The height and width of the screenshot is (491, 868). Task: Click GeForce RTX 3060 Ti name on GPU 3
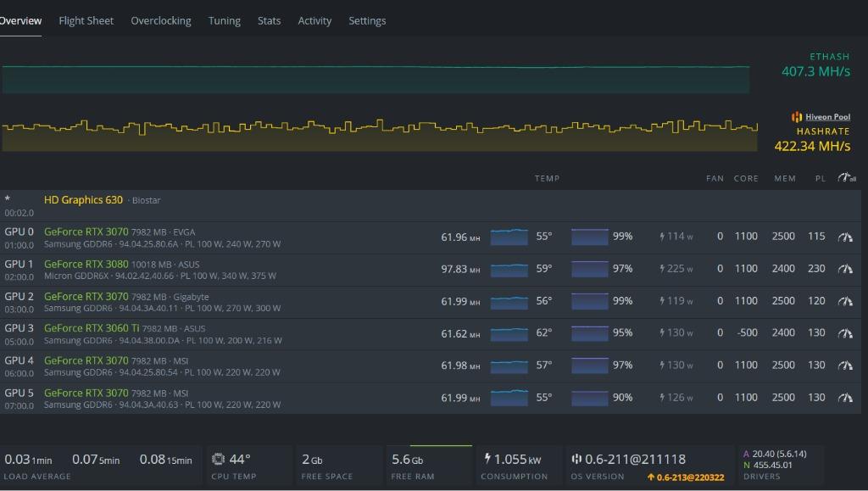tap(92, 328)
